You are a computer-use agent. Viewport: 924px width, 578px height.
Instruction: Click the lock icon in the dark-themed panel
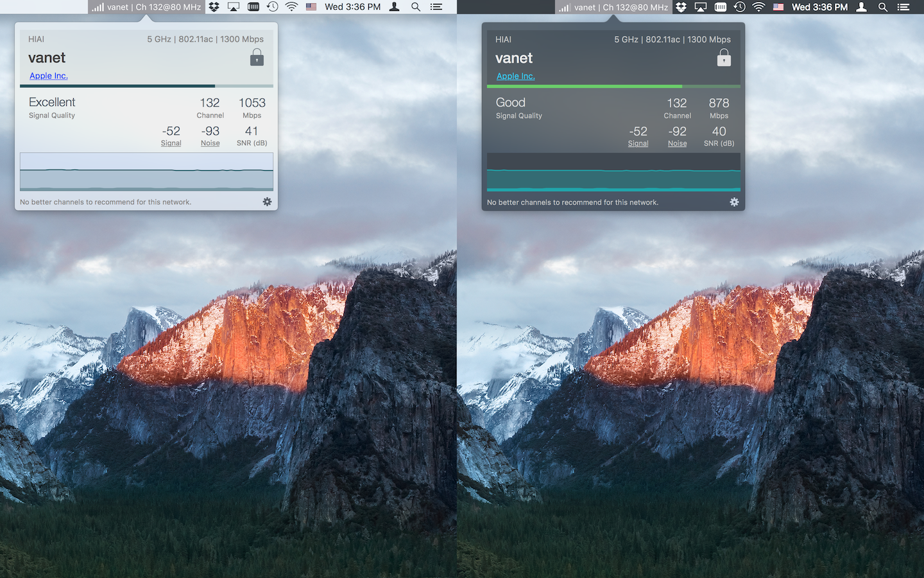point(724,57)
